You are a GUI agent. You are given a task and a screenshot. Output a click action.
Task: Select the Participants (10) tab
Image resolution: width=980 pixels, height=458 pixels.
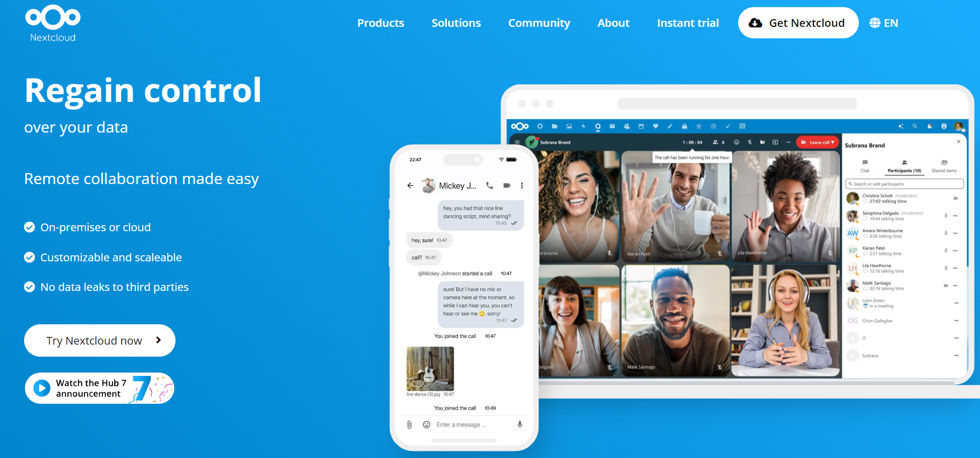[x=904, y=167]
